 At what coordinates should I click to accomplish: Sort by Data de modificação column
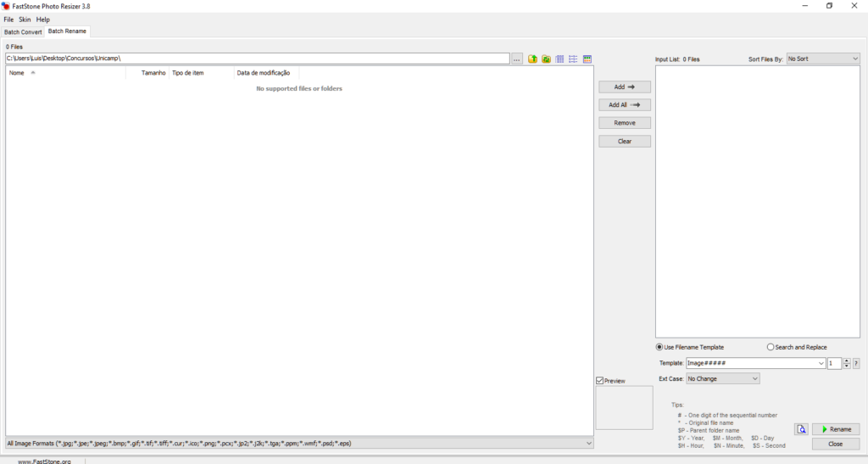(x=266, y=73)
